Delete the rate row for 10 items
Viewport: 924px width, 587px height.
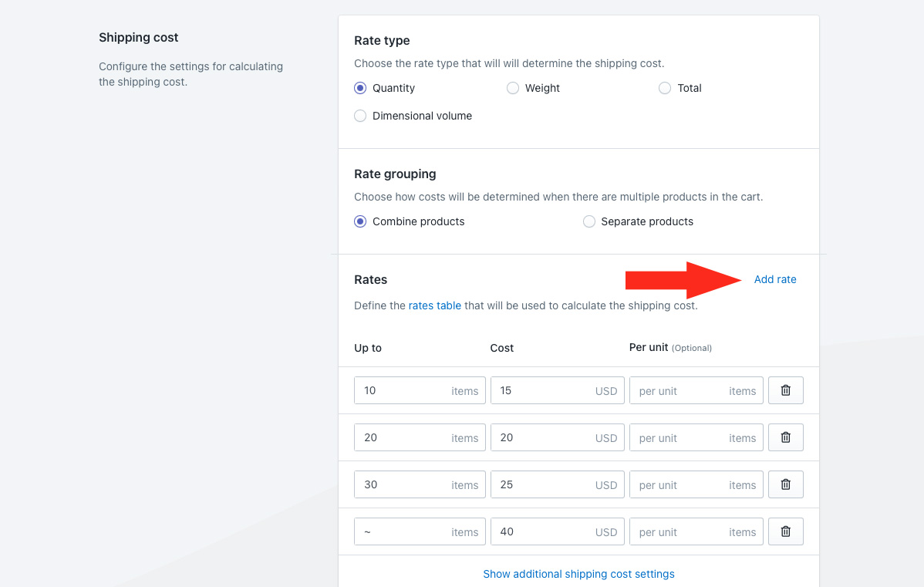pyautogui.click(x=785, y=390)
